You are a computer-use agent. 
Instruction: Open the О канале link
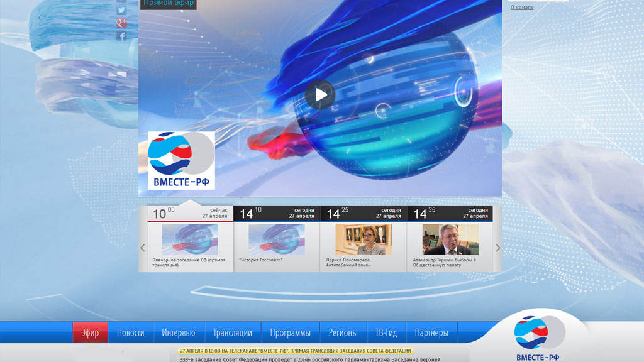click(x=522, y=8)
